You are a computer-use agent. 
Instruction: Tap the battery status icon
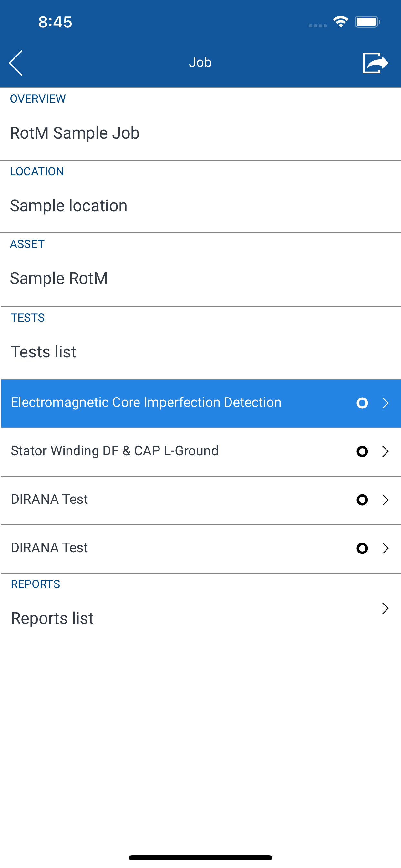click(x=367, y=22)
